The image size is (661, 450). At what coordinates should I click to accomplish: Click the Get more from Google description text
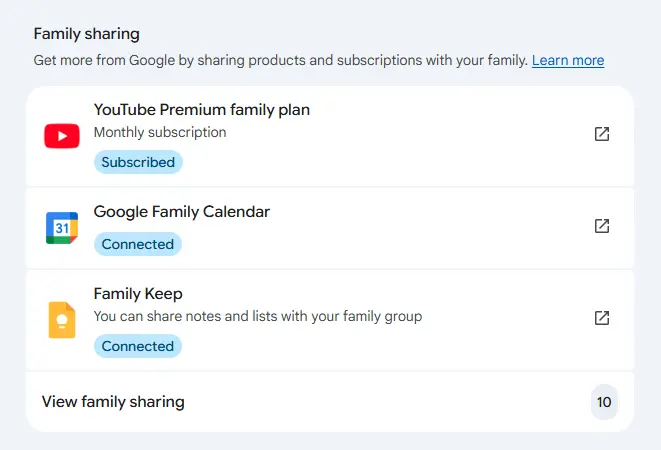tap(281, 60)
